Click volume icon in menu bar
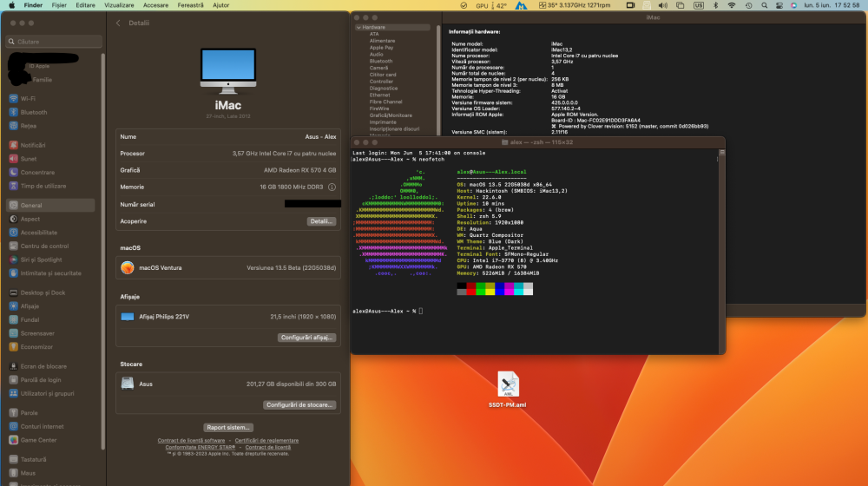The height and width of the screenshot is (486, 868). (x=662, y=5)
